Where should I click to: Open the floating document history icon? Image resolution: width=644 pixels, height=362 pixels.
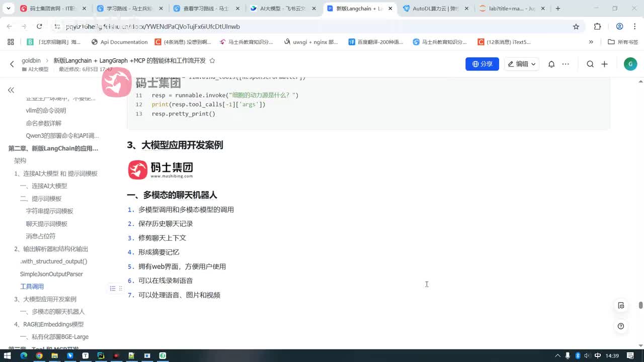point(621,305)
